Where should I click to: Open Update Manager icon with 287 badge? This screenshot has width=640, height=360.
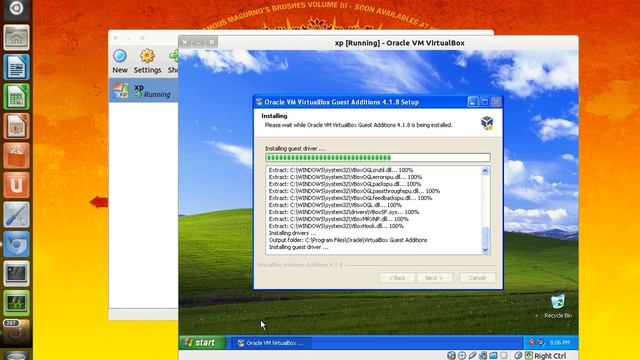pos(16,332)
